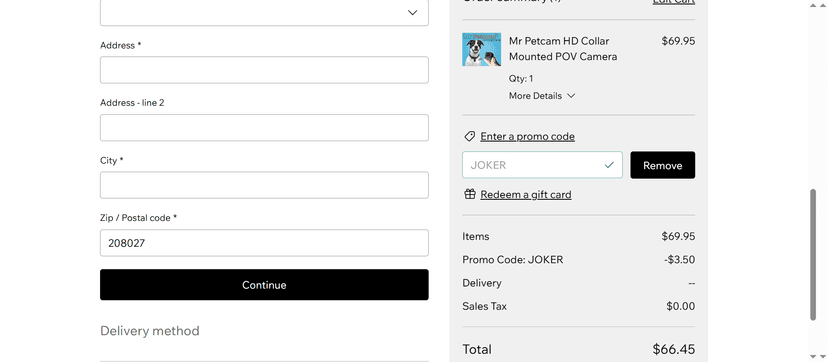Click the scrollbar down arrow
The height and width of the screenshot is (362, 828).
pyautogui.click(x=813, y=357)
